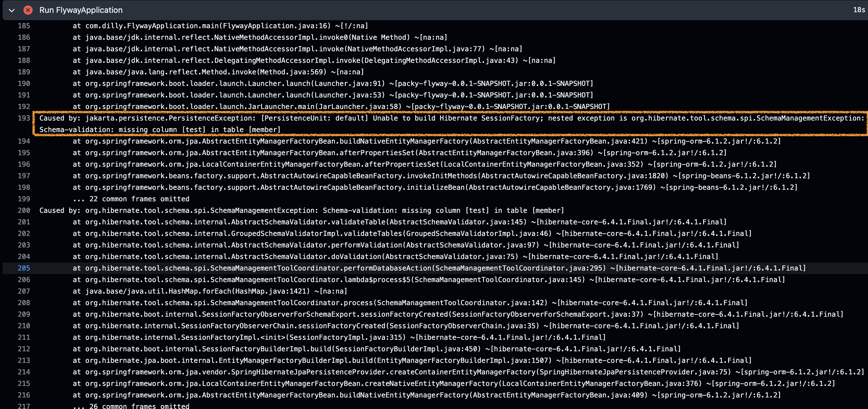The width and height of the screenshot is (868, 409).
Task: Click line number 211 link
Action: (24, 337)
